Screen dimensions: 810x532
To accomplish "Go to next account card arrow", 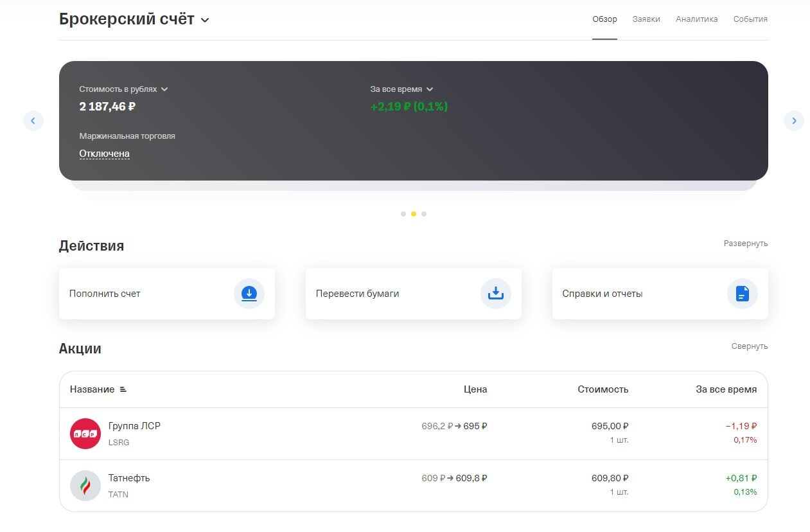I will [x=793, y=120].
